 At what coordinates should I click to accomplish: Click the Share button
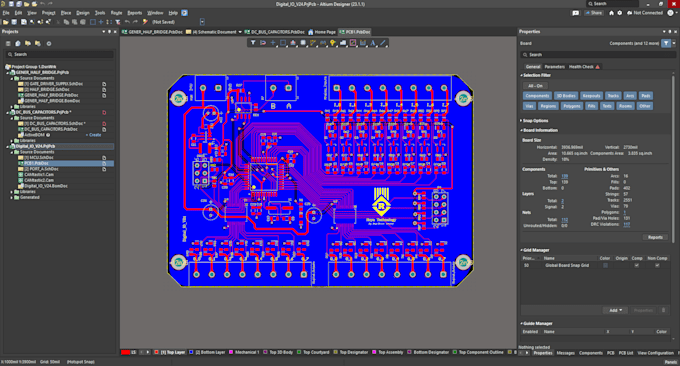[x=594, y=13]
